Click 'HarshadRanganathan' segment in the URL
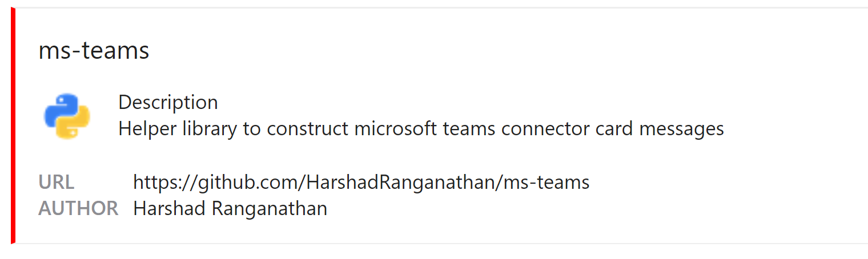Viewport: 868px width, 259px height. (x=400, y=183)
